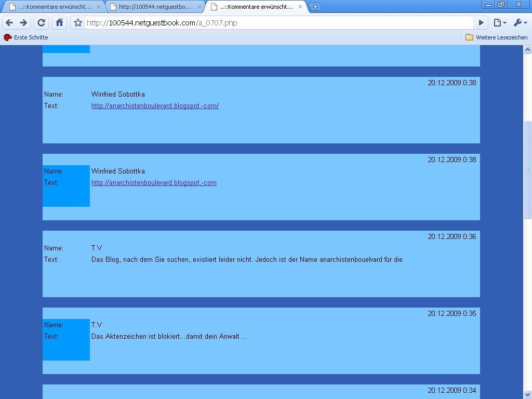Open the wrench tools menu

[x=520, y=22]
